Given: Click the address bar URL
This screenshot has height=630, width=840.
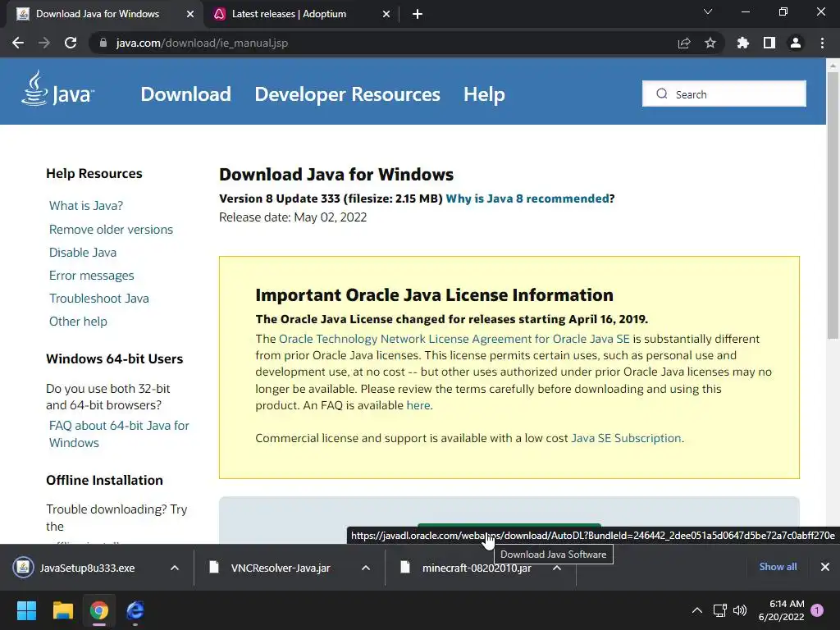Looking at the screenshot, I should [202, 43].
